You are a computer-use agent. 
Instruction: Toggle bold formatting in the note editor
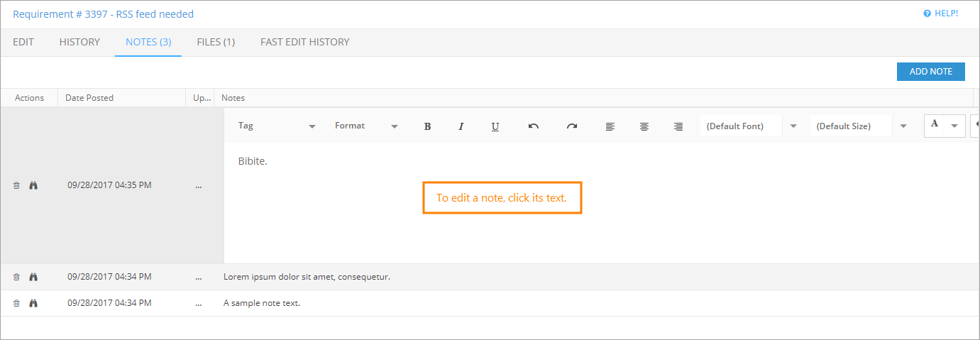point(427,126)
